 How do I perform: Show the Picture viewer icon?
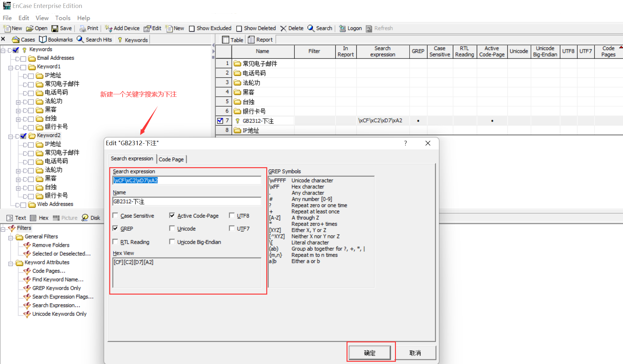pyautogui.click(x=56, y=218)
